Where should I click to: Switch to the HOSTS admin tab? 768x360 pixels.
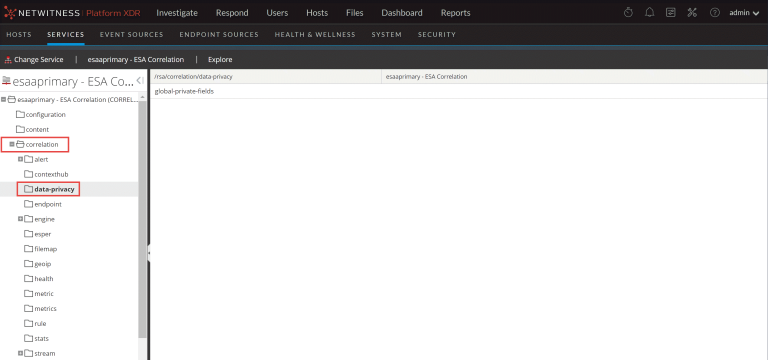[19, 35]
